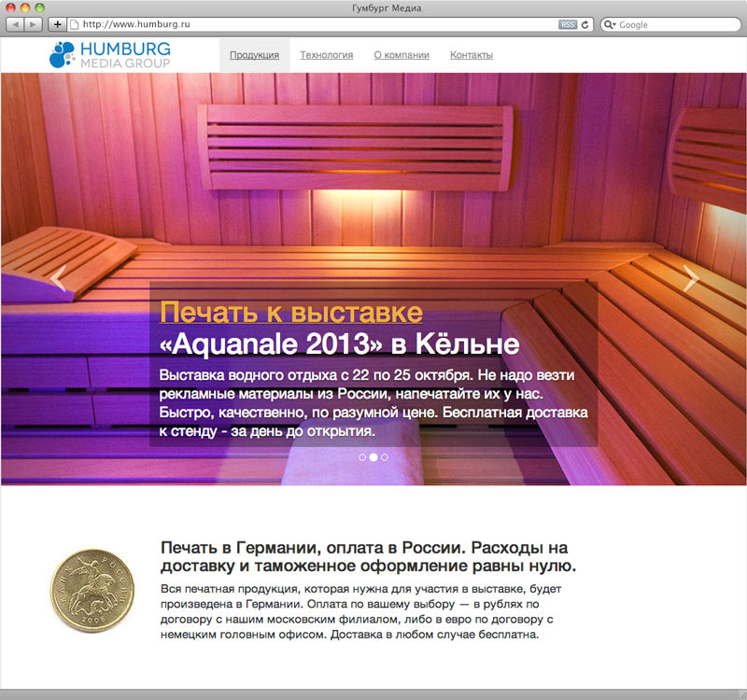Show next slide with right arrow
Viewport: 747px width, 700px height.
tap(691, 278)
